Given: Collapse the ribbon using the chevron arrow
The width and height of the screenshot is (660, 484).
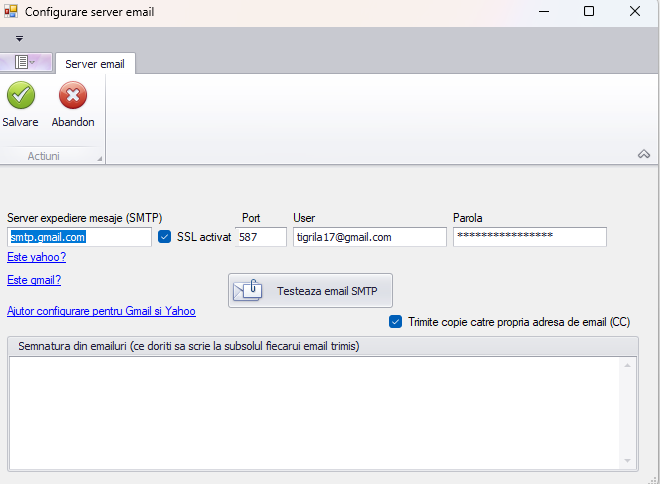Looking at the screenshot, I should [643, 154].
